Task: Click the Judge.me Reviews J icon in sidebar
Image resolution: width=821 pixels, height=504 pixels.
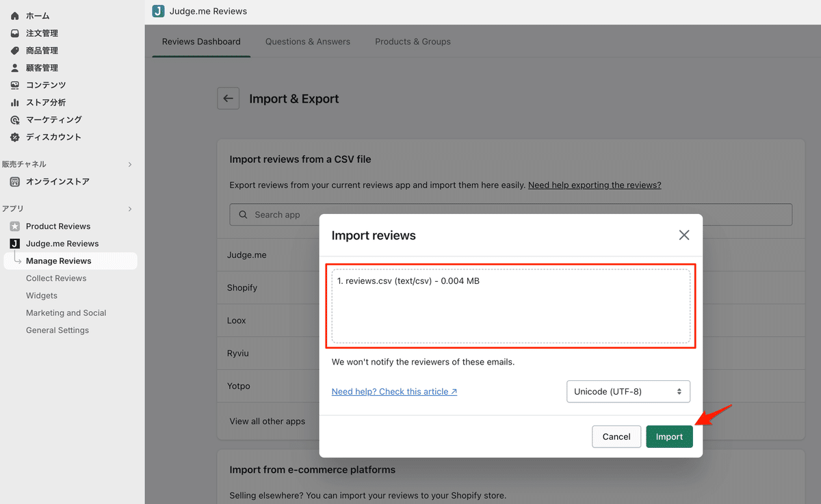Action: pos(15,243)
